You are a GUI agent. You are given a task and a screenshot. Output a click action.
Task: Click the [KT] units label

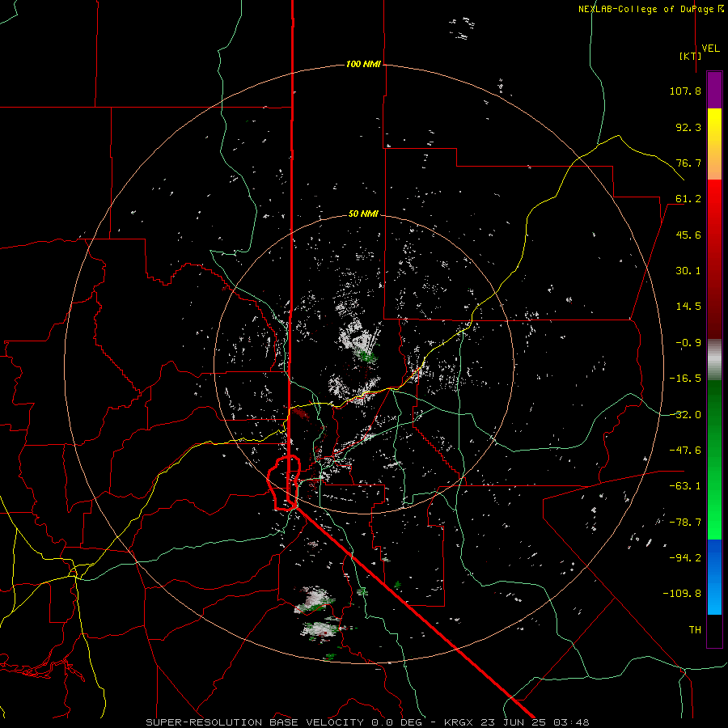pyautogui.click(x=691, y=56)
